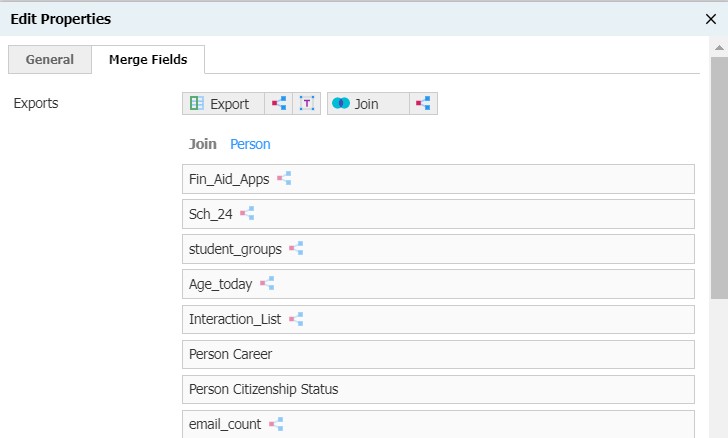
Task: Click the subquery icon on Fin_Aid_Apps
Action: (284, 179)
